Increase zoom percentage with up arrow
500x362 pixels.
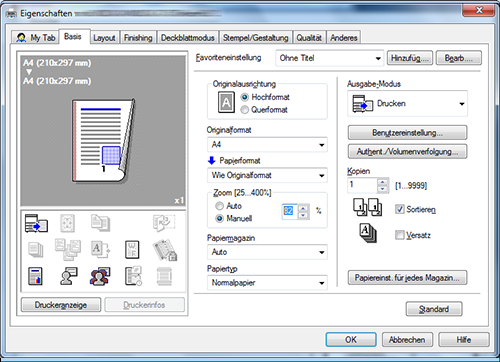(x=303, y=208)
